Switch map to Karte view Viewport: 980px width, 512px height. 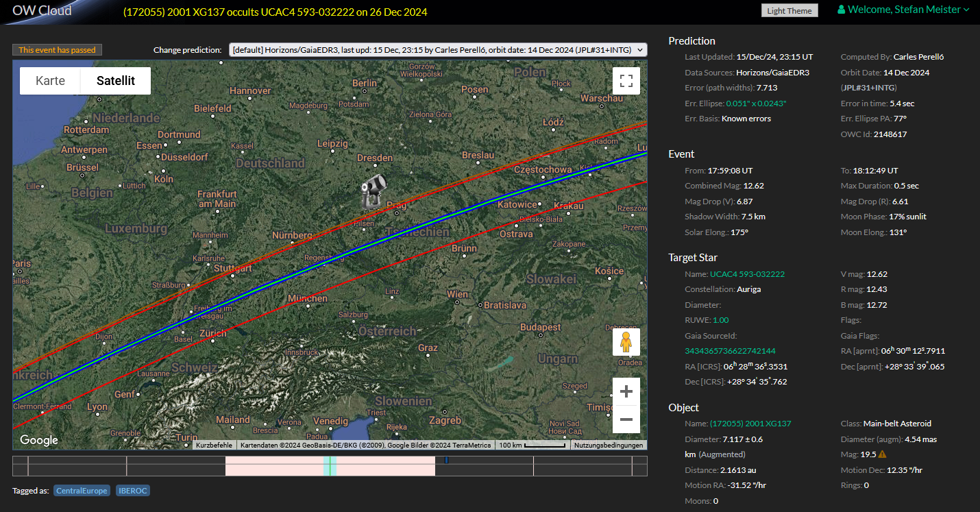point(50,81)
